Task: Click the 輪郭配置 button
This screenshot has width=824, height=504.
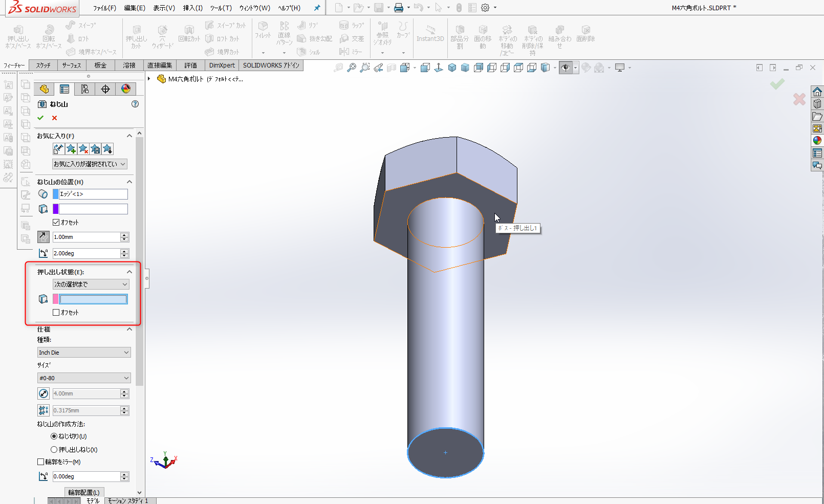Action: coord(84,492)
